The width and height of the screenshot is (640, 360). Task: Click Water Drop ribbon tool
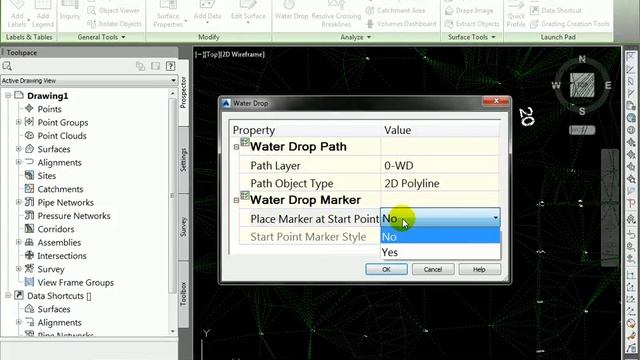coord(291,11)
